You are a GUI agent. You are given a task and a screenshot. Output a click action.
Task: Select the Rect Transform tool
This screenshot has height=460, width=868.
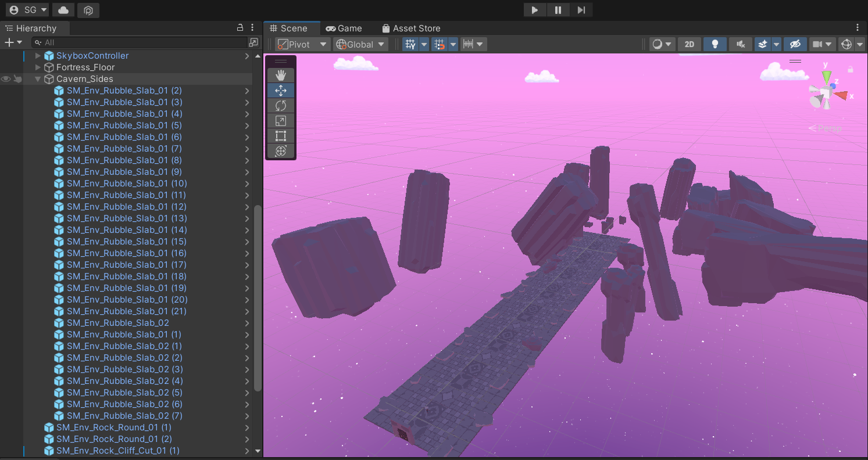pos(281,136)
